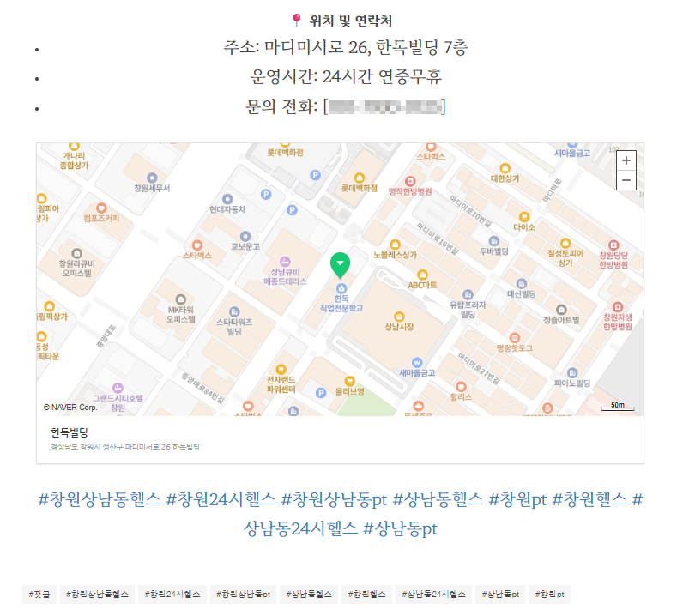Open hashtag link #상남동pt in post body

(401, 528)
